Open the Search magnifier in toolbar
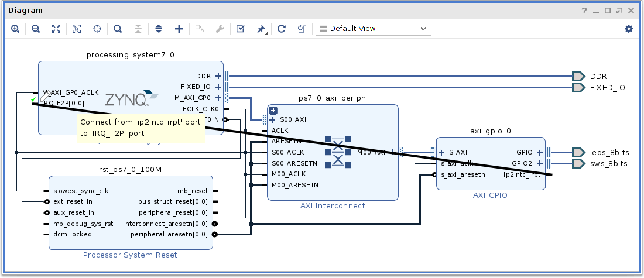644x278 pixels. [x=118, y=29]
